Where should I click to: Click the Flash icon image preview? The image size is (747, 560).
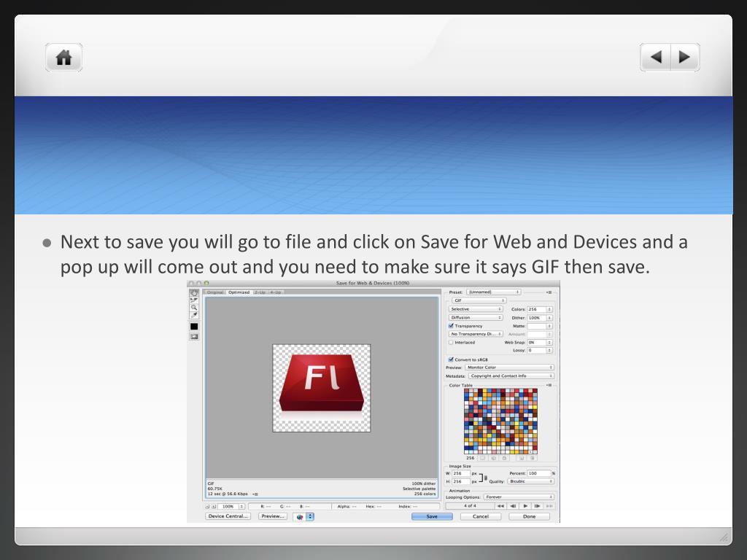pyautogui.click(x=322, y=388)
